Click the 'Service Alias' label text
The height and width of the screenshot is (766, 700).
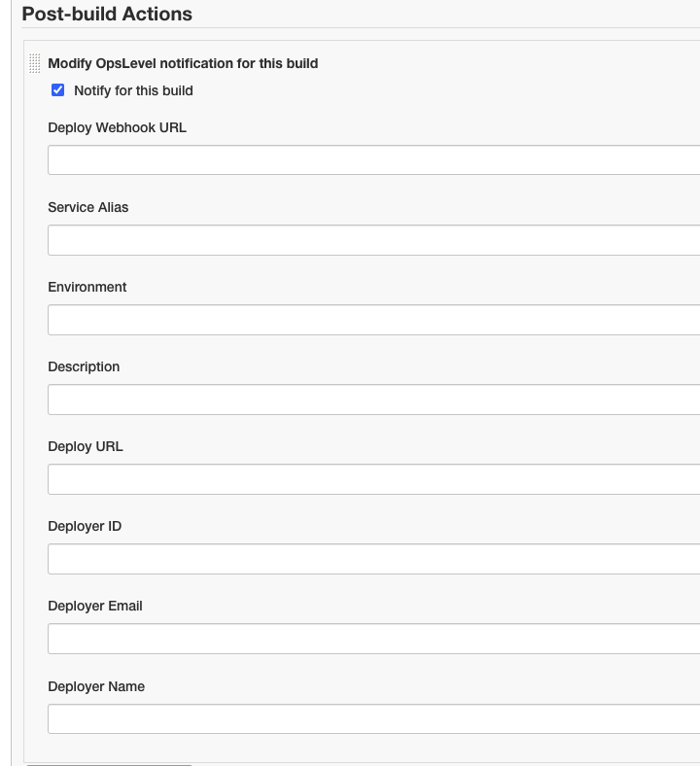[87, 207]
